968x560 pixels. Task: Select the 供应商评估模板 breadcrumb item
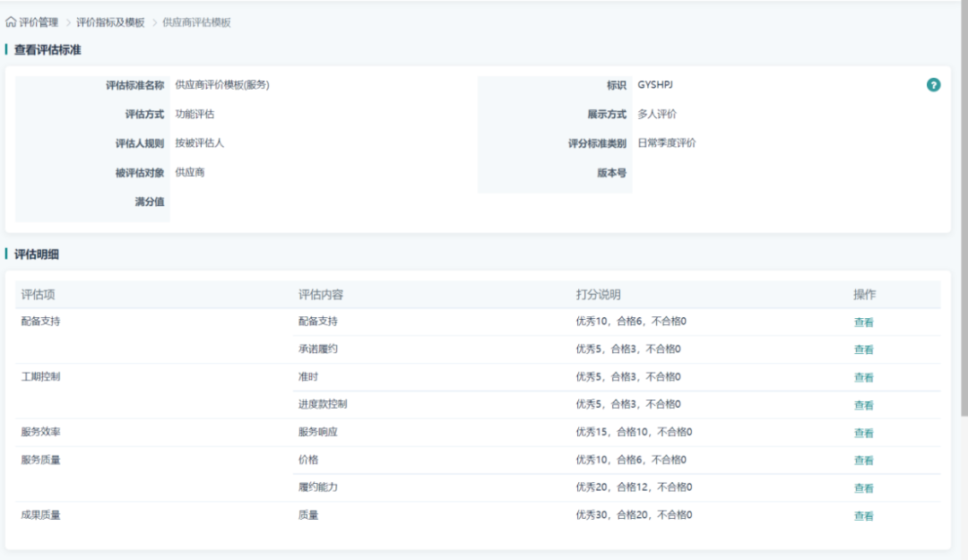click(x=196, y=22)
